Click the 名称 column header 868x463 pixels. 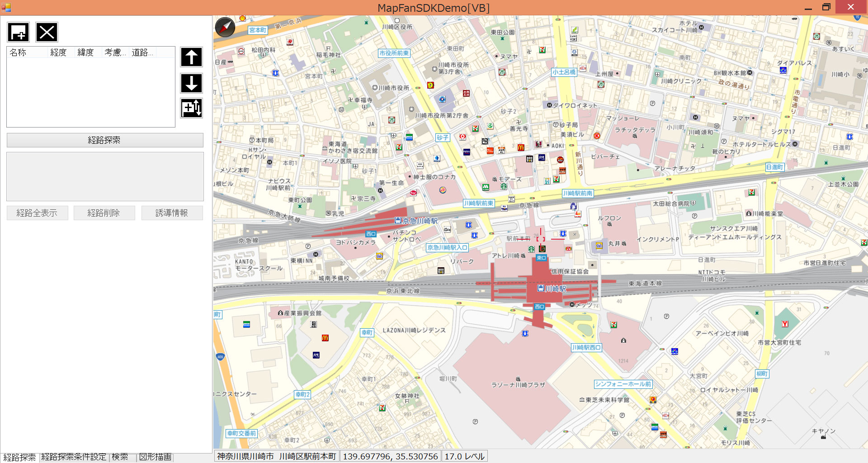pyautogui.click(x=27, y=52)
